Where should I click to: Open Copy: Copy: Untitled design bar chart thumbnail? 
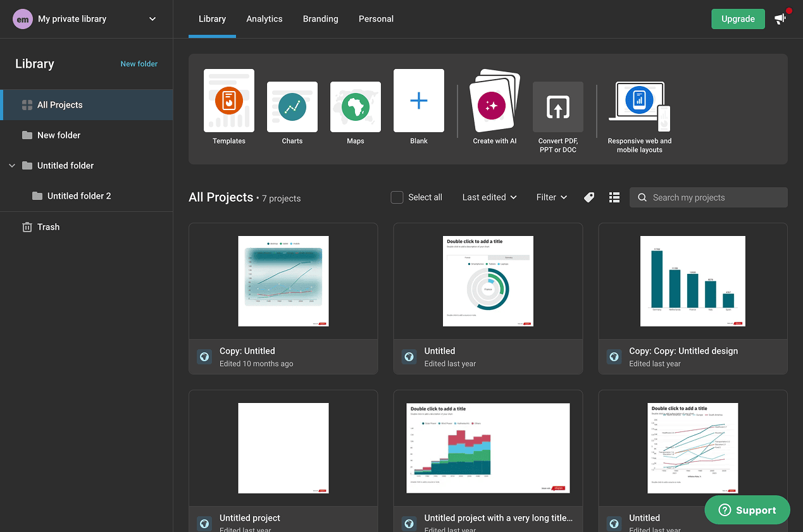pos(693,281)
